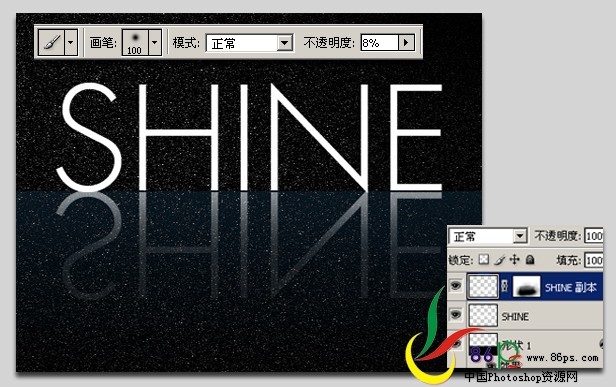Click the layer fill value field

pos(594,260)
